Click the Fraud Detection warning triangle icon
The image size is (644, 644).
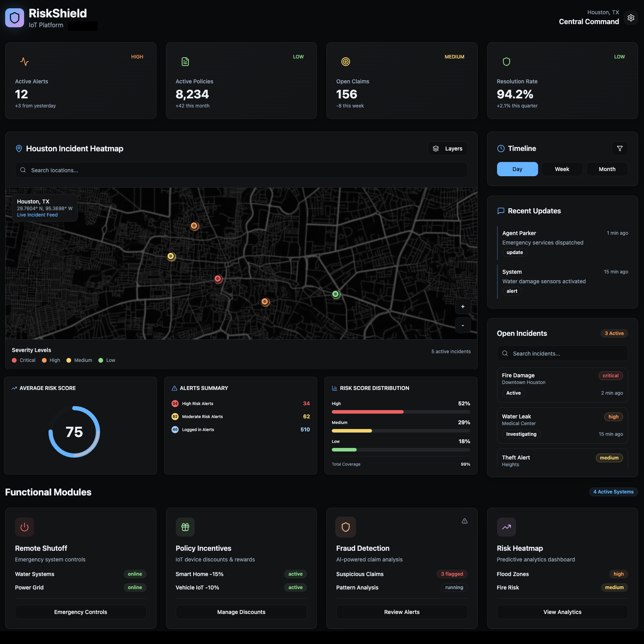tap(464, 521)
